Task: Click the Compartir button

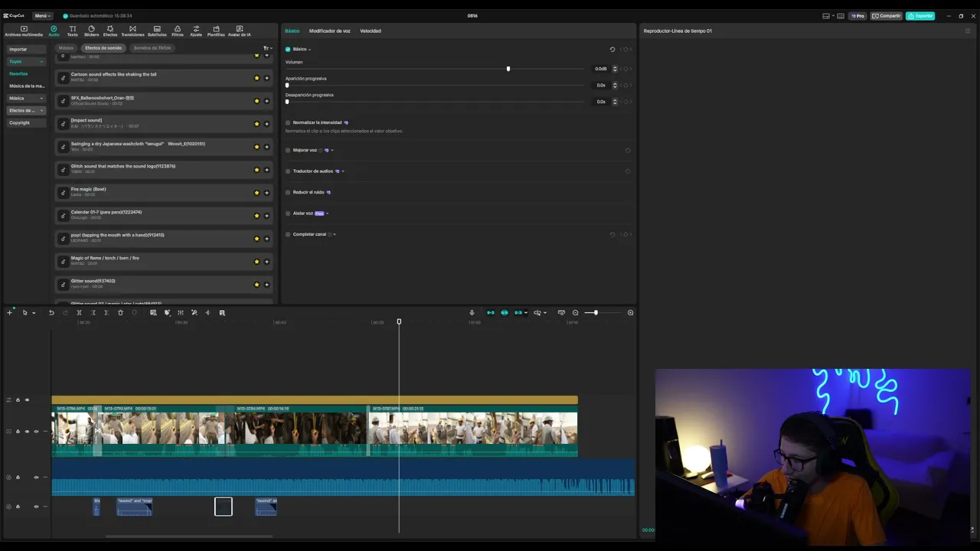Action: (887, 15)
